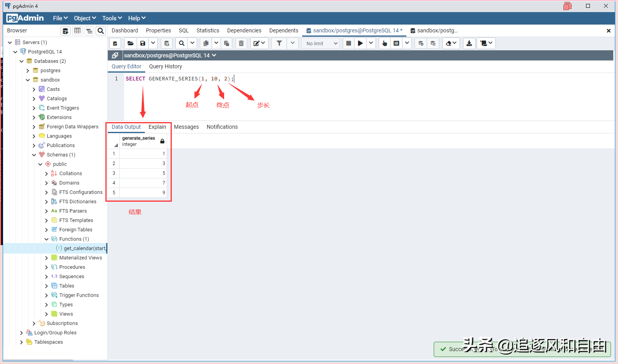Stop the running query with the stop button
This screenshot has width=618, height=364.
click(349, 43)
